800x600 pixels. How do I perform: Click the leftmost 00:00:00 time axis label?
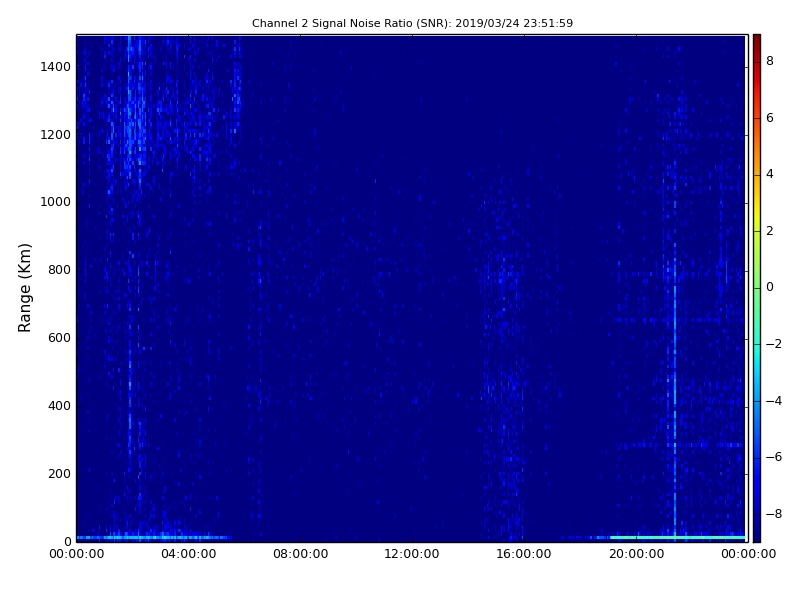coord(77,554)
